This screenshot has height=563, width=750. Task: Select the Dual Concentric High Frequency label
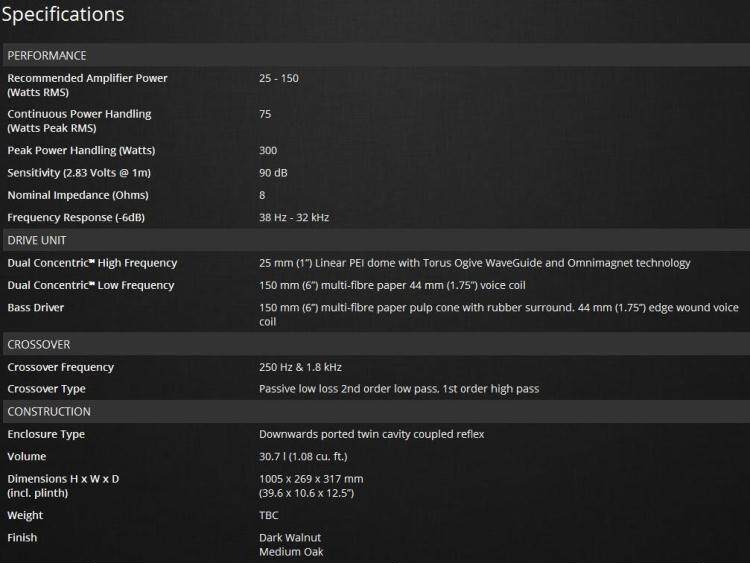92,263
